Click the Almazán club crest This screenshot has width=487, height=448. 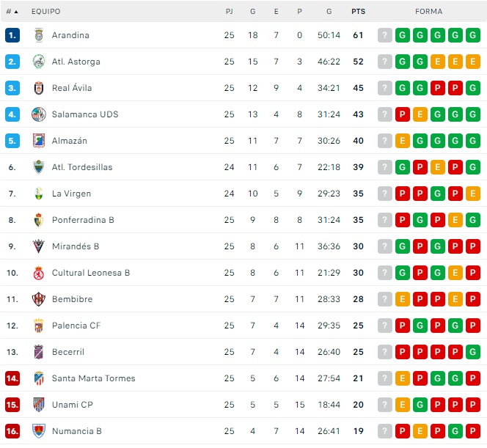(x=39, y=141)
